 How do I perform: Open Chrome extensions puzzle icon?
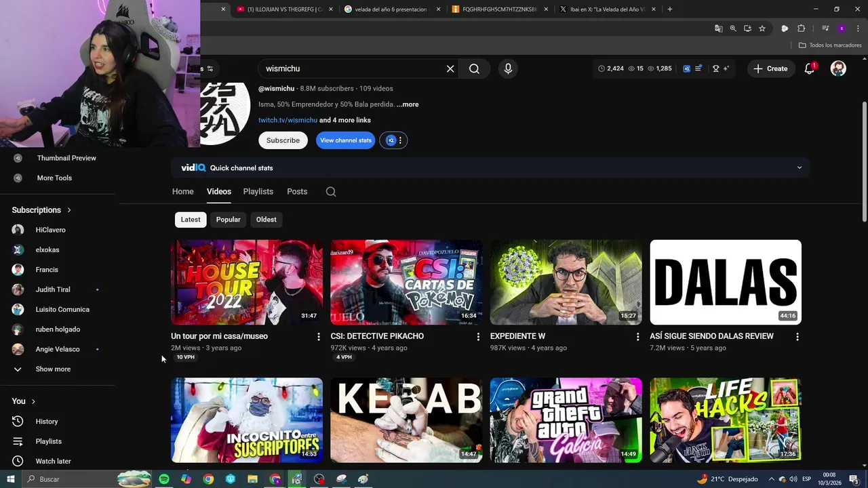801,28
